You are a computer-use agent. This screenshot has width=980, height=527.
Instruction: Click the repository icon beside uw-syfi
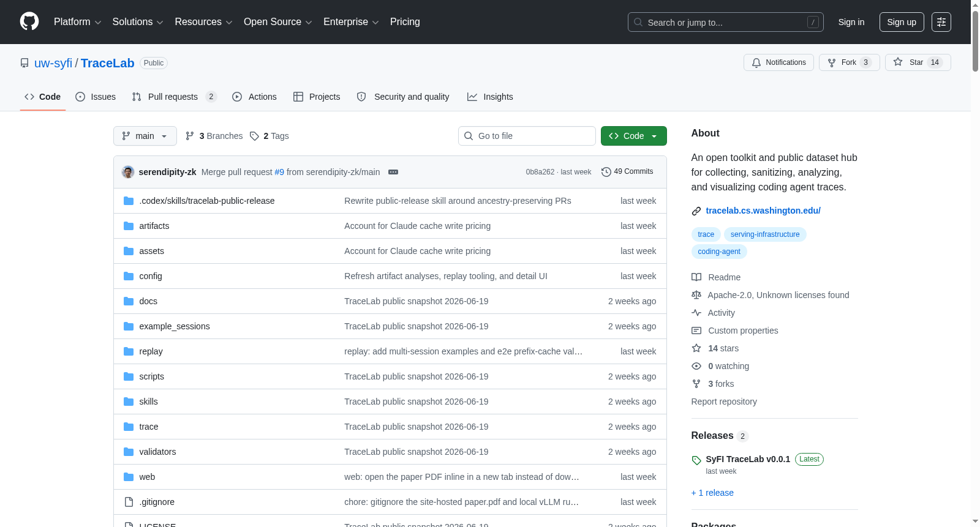pyautogui.click(x=24, y=63)
